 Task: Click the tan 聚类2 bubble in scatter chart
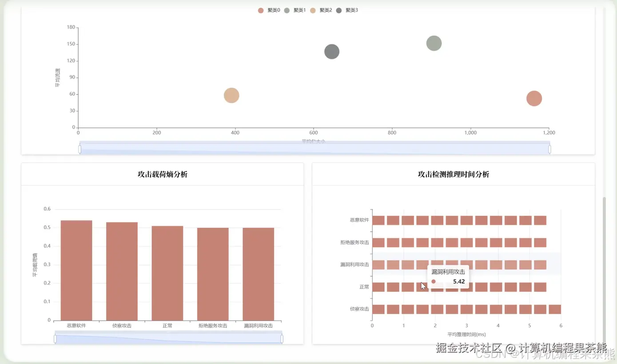tap(231, 95)
